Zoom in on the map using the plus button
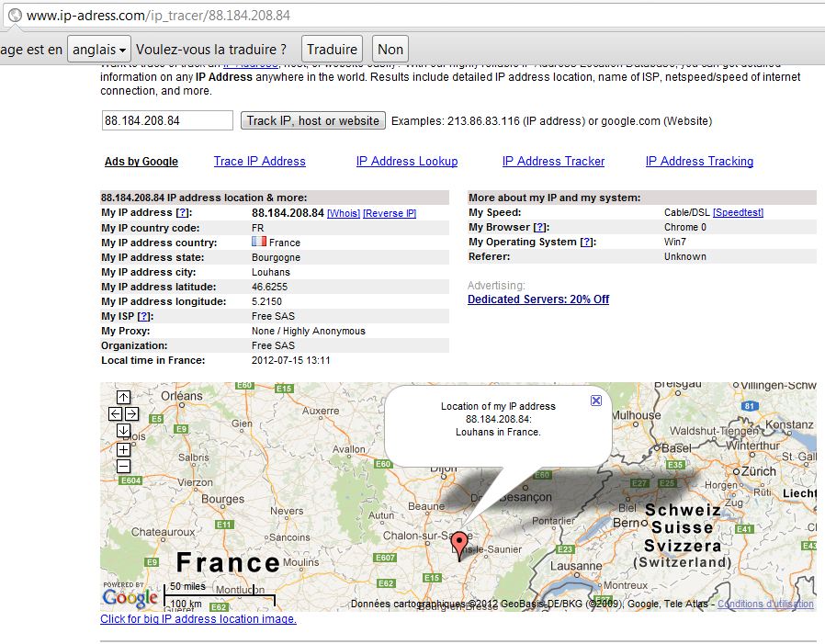The width and height of the screenshot is (825, 644). 124,450
